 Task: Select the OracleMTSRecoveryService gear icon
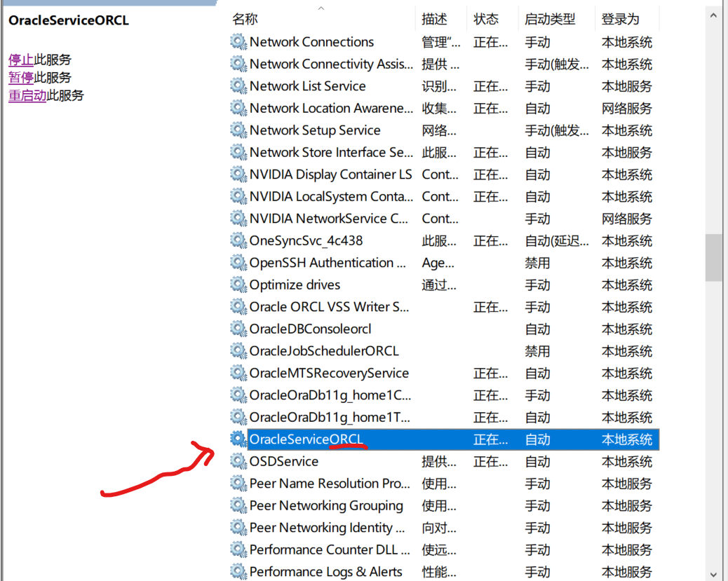tap(238, 373)
